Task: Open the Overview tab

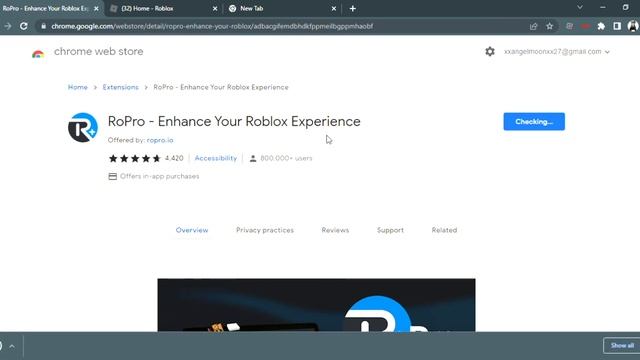Action: click(192, 230)
